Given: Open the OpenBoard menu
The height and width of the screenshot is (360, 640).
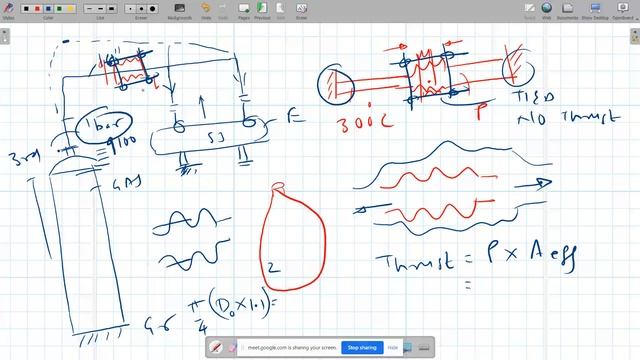Looking at the screenshot, I should point(623,10).
